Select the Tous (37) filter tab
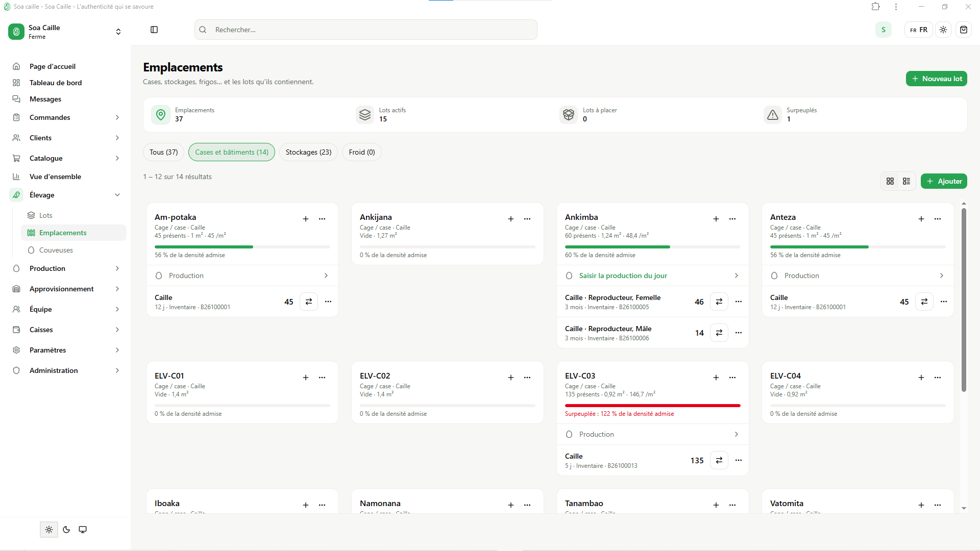Viewport: 980px width, 551px height. (164, 152)
